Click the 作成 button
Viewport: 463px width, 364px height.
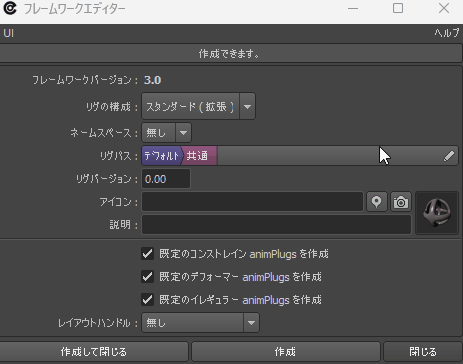click(285, 352)
